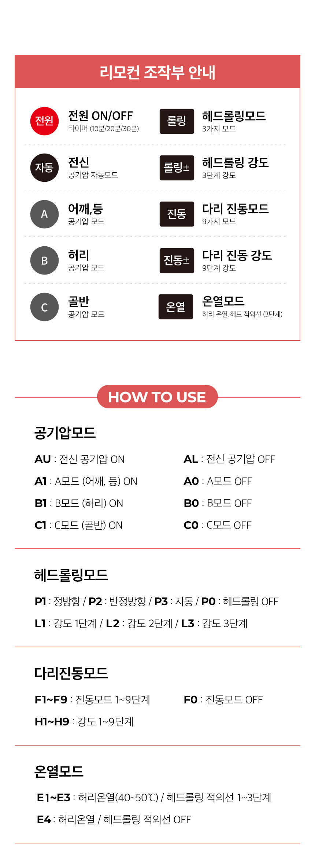Click the 롤링± intensity button icon
Image resolution: width=315 pixels, height=868 pixels.
coord(177,168)
